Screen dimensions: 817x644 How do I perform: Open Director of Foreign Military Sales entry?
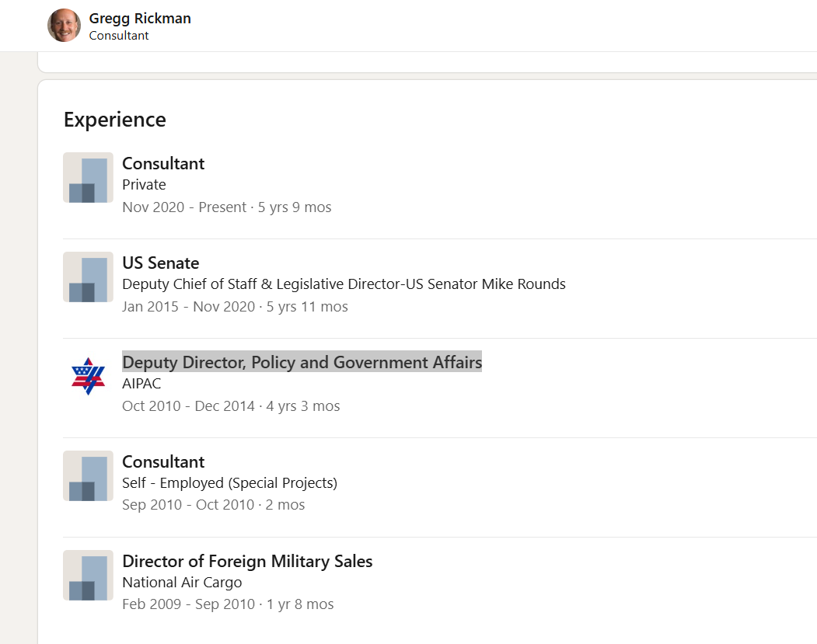coord(247,561)
